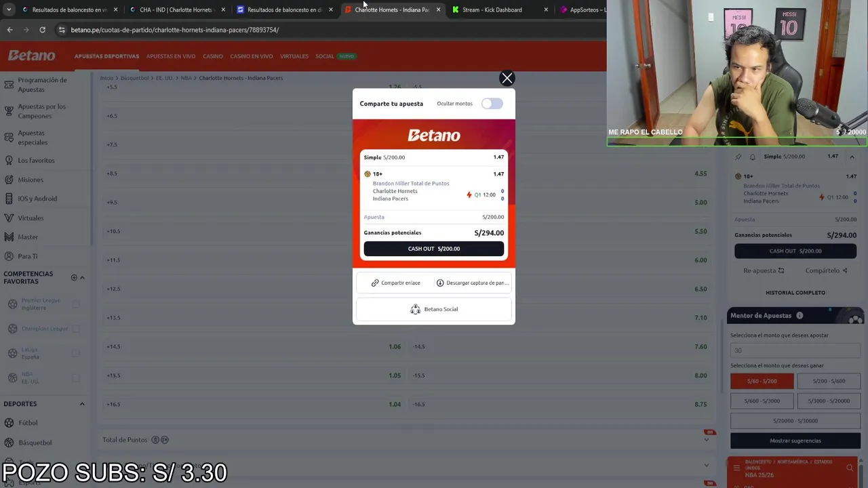Screen dimensions: 868x488
Task: Select S/60 - S/200 win range
Action: 762,382
